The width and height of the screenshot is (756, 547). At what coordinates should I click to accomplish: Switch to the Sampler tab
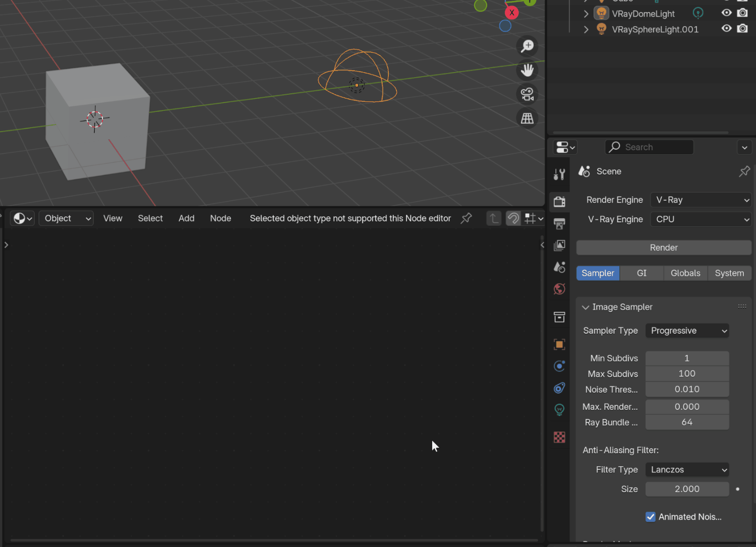click(x=598, y=273)
